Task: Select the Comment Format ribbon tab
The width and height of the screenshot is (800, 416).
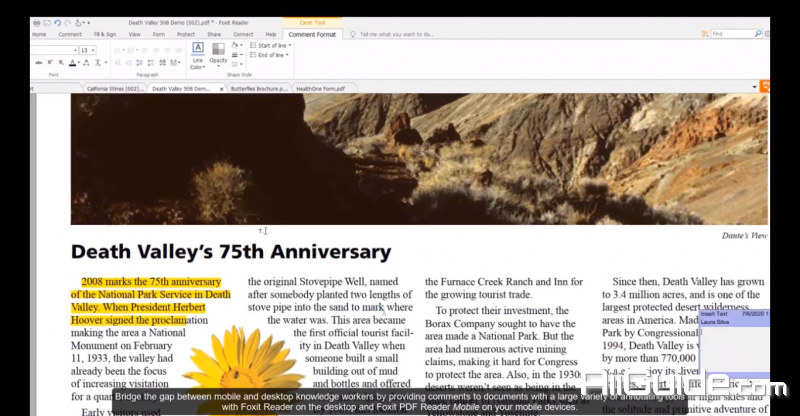Action: tap(312, 34)
